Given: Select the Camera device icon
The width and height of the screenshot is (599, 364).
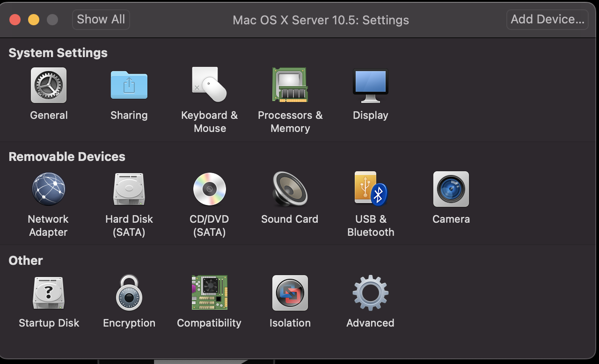Looking at the screenshot, I should coord(451,189).
